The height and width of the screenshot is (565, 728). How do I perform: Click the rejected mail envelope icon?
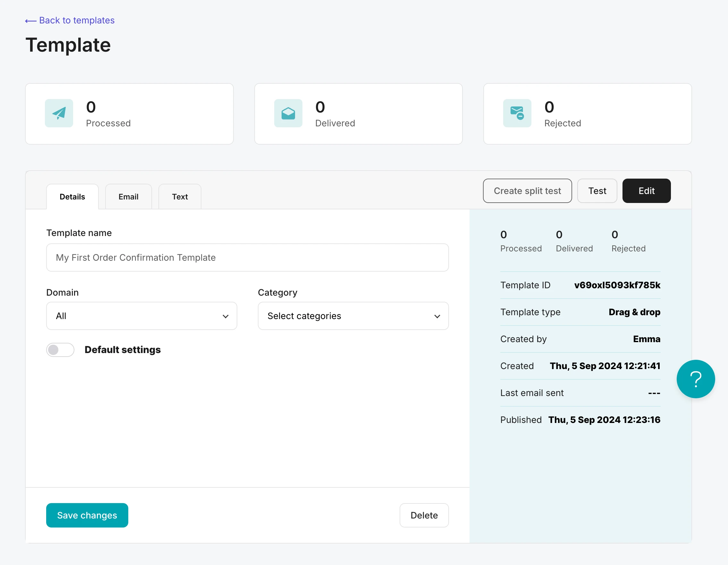tap(517, 113)
